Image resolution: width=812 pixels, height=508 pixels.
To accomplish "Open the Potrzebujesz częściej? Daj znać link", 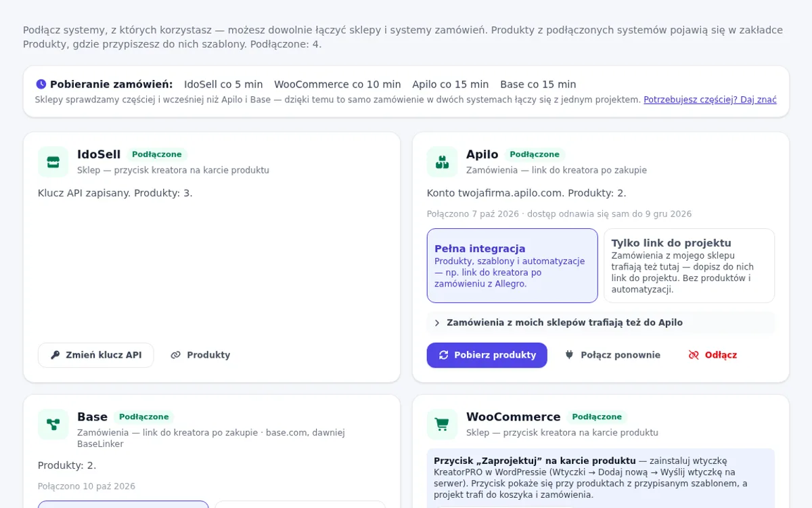I will click(x=710, y=100).
